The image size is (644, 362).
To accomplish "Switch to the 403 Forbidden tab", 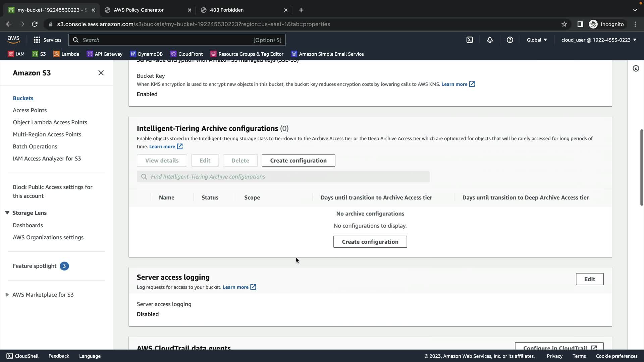I will pyautogui.click(x=227, y=10).
